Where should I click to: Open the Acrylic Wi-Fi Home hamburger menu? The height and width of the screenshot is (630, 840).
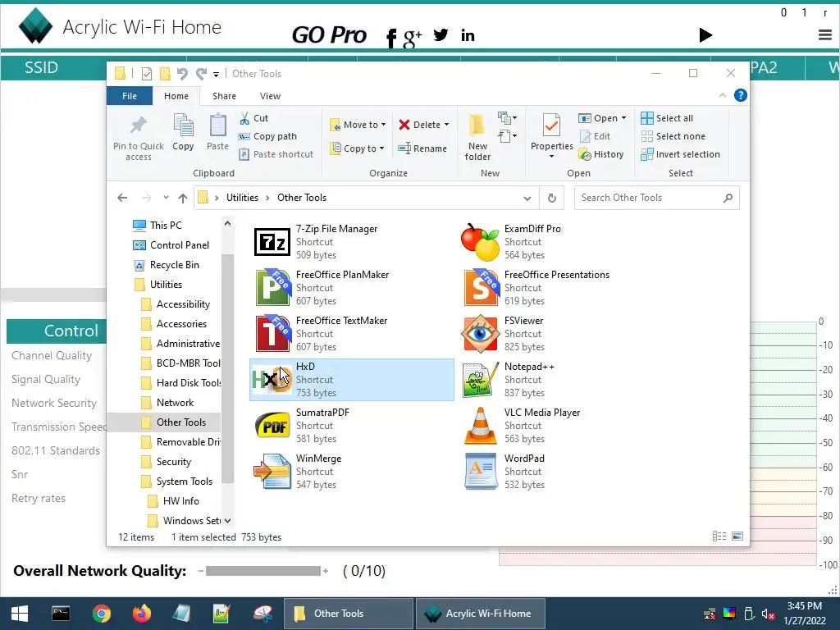coord(825,35)
